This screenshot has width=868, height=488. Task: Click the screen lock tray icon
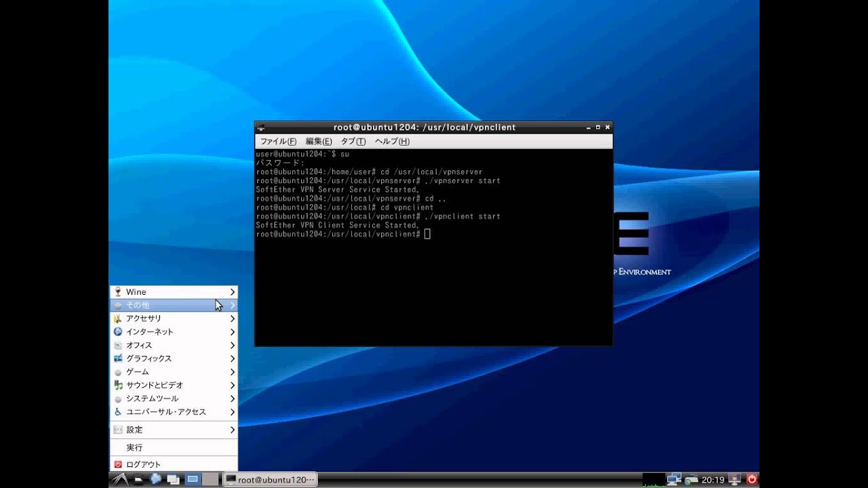pos(736,480)
